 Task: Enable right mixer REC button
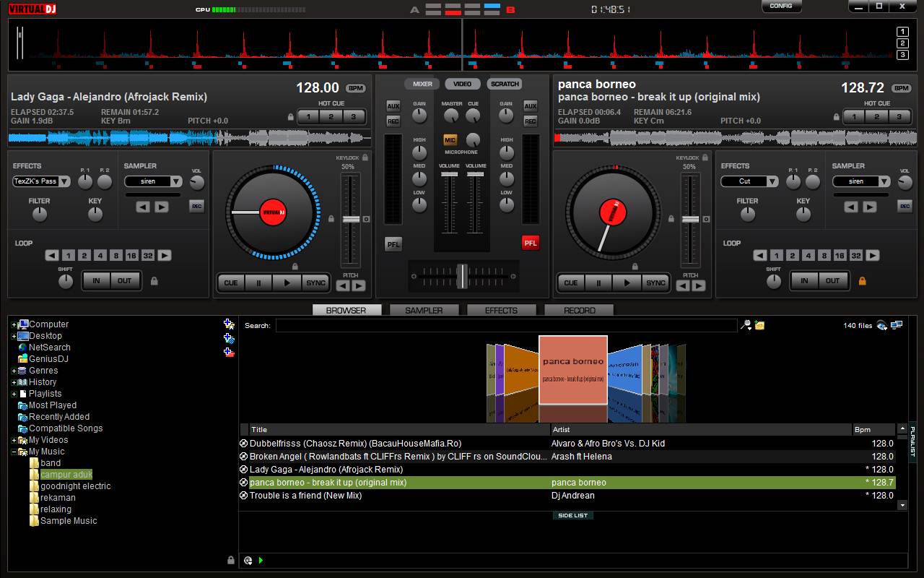pos(531,121)
